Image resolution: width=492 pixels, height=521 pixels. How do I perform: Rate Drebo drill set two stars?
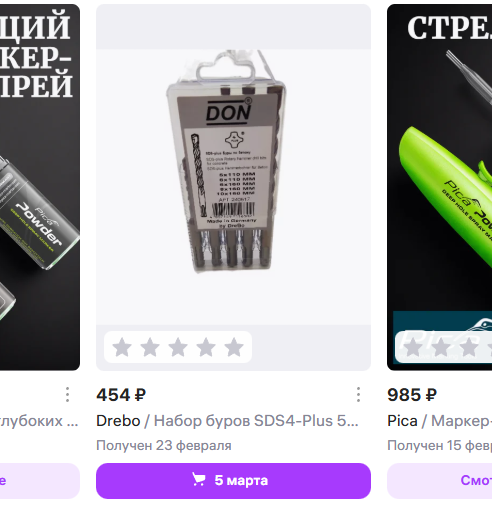(150, 347)
